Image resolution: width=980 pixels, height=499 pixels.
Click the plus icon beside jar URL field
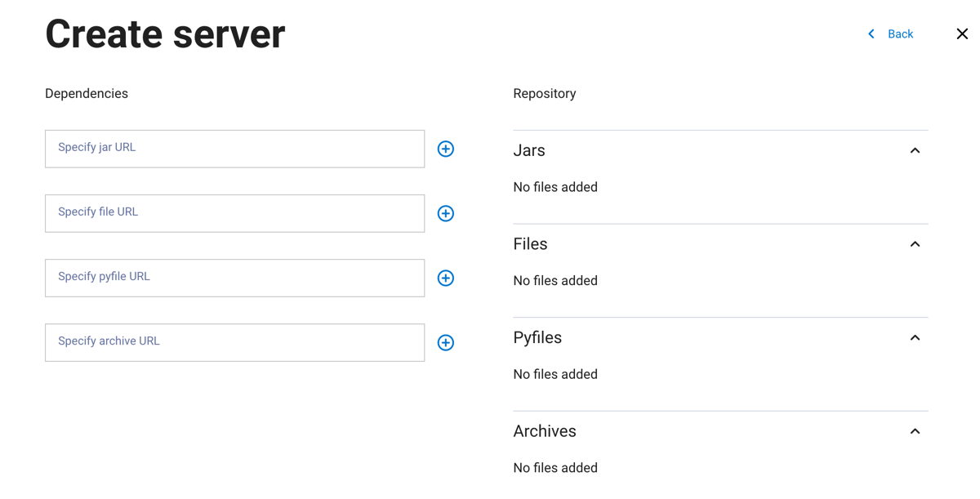445,149
